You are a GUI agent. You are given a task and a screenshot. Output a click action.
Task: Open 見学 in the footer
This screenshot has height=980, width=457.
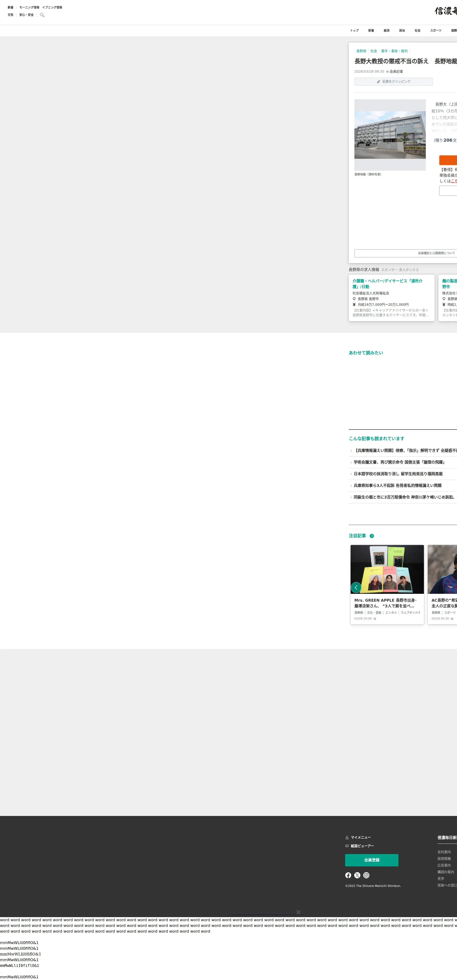(441, 879)
